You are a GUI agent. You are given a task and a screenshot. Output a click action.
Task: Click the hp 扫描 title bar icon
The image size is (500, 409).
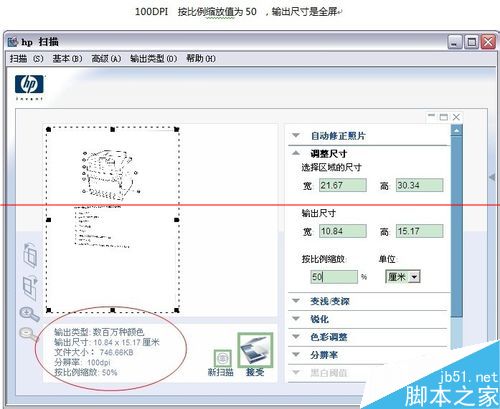(13, 42)
